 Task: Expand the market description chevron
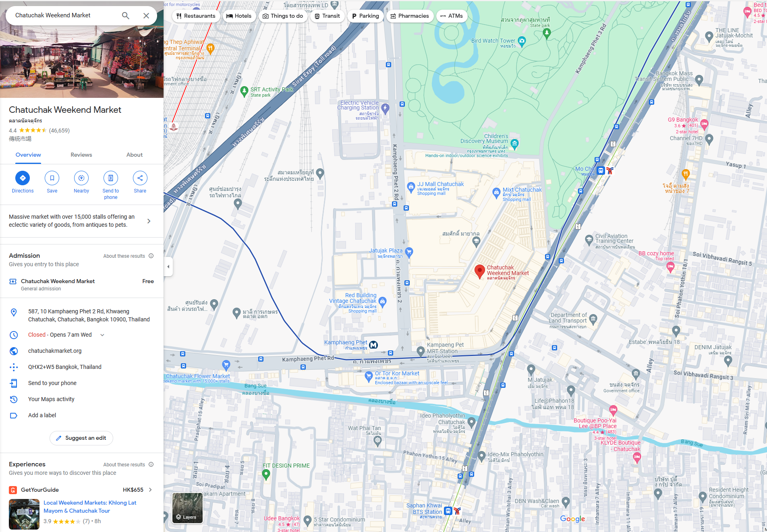pyautogui.click(x=149, y=221)
